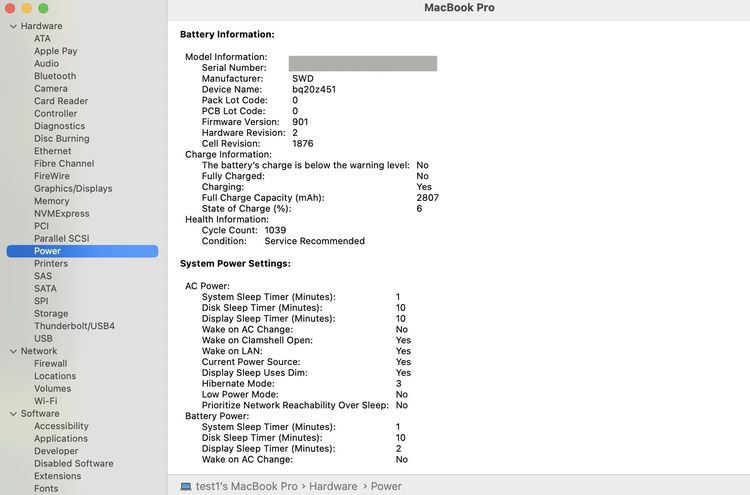Click the yellow minimize window button
Screen dimensions: 750x495
pyautogui.click(x=27, y=8)
